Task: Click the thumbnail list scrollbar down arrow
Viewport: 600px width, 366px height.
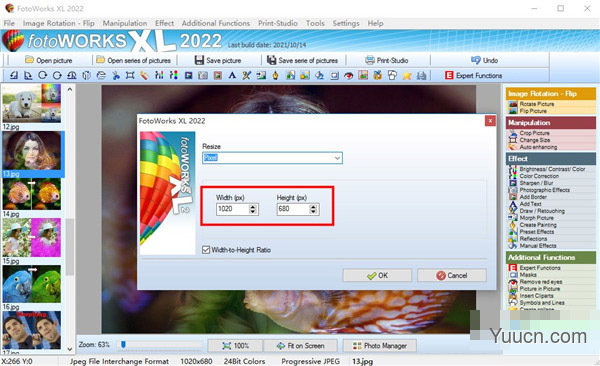Action: pyautogui.click(x=70, y=349)
